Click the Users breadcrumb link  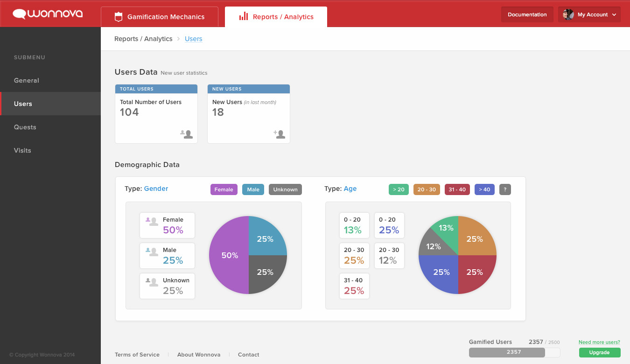194,39
